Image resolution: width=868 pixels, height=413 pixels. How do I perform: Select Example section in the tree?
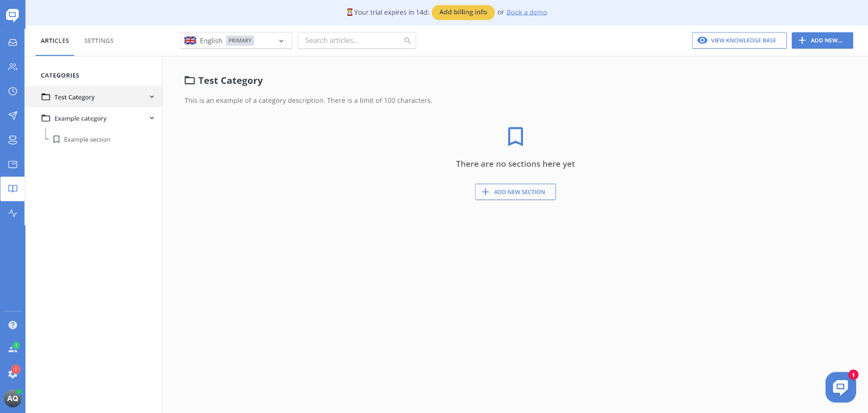point(87,140)
